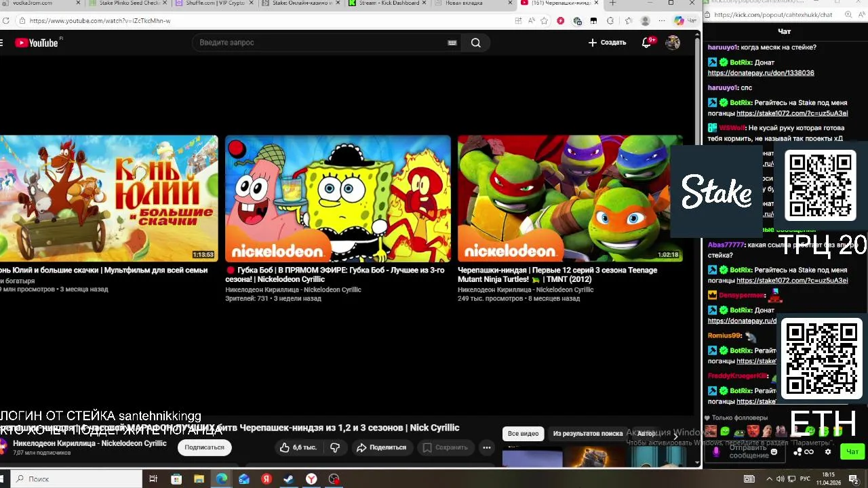The width and height of the screenshot is (868, 488).
Task: Switch input language 'РУС' in tray
Action: (806, 479)
